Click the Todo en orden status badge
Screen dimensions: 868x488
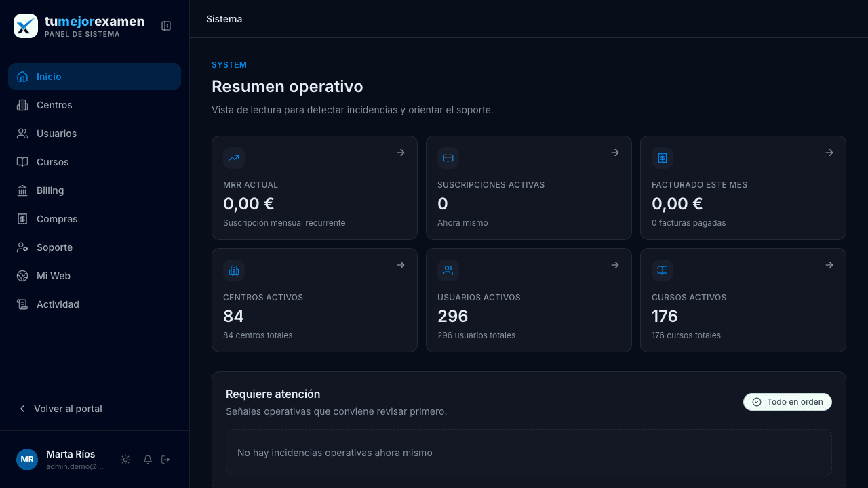tap(787, 402)
